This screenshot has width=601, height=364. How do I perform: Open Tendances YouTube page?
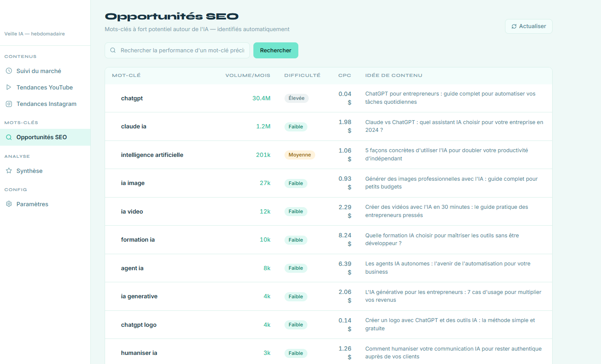(x=45, y=87)
